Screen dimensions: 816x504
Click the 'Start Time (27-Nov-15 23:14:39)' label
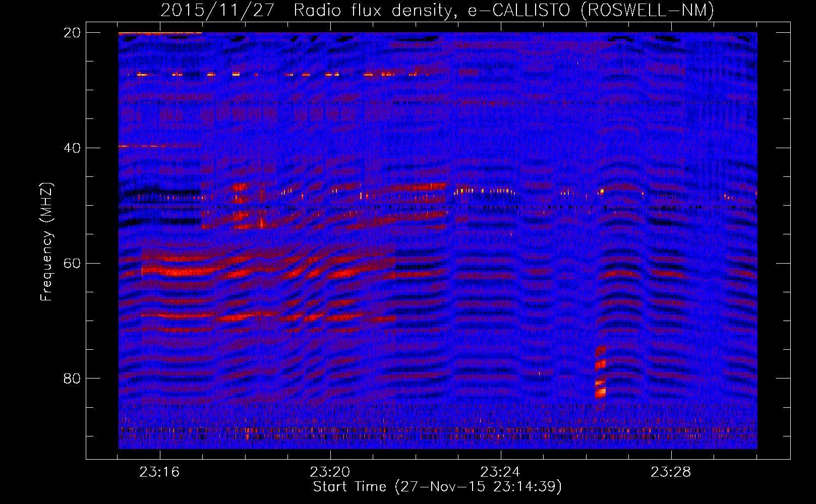pos(437,487)
